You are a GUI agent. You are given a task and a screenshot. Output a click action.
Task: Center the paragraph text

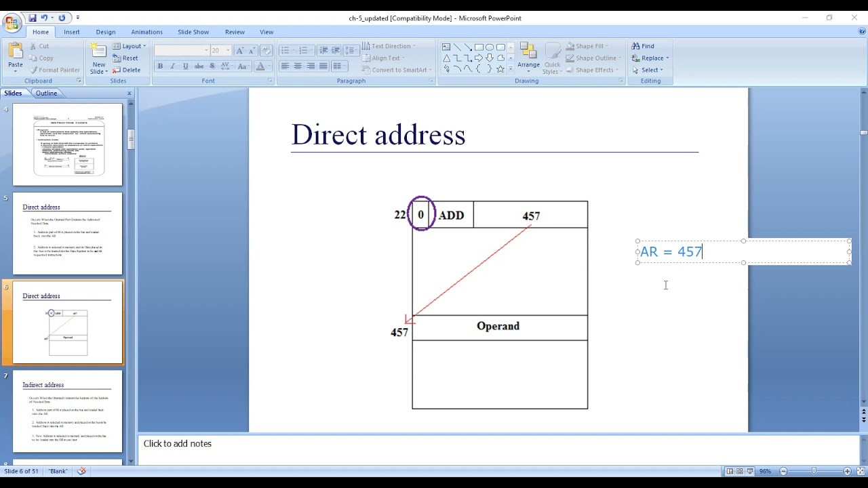pos(298,66)
